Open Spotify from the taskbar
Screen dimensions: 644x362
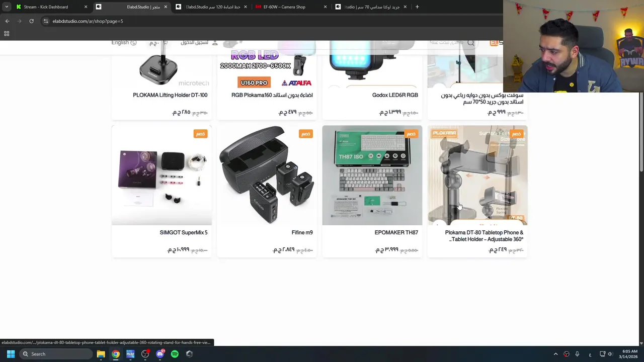click(x=175, y=354)
